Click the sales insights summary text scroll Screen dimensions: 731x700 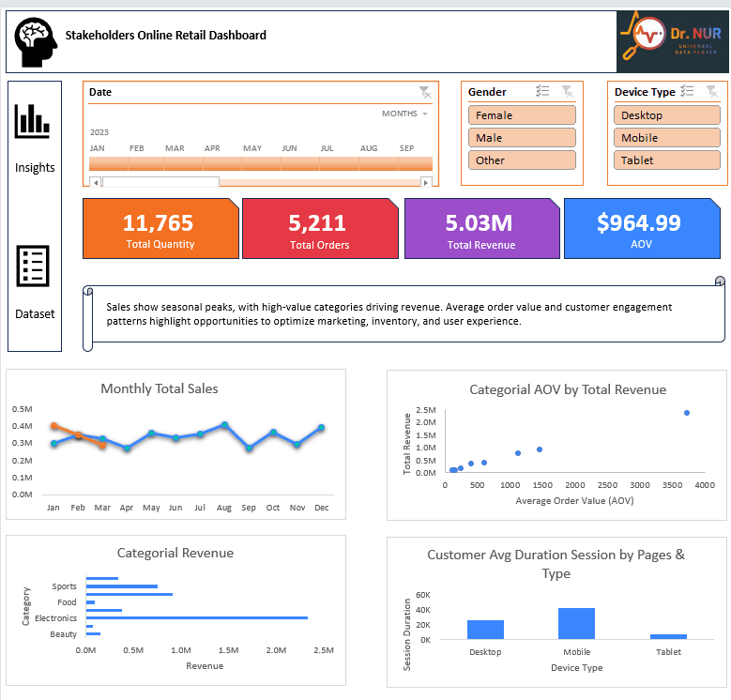(x=404, y=314)
